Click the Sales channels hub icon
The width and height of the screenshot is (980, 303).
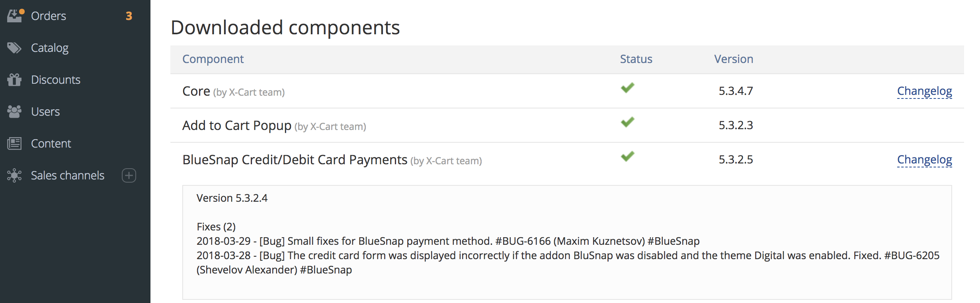(15, 175)
